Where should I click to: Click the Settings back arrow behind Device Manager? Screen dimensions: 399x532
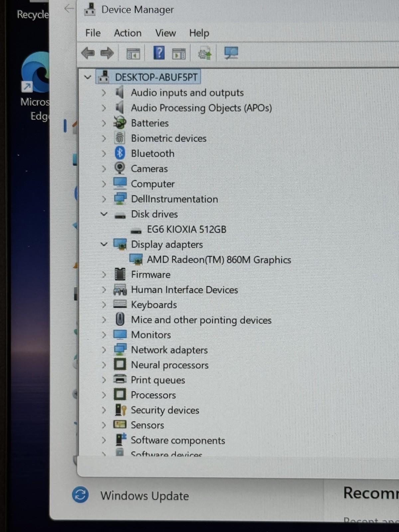(x=69, y=8)
